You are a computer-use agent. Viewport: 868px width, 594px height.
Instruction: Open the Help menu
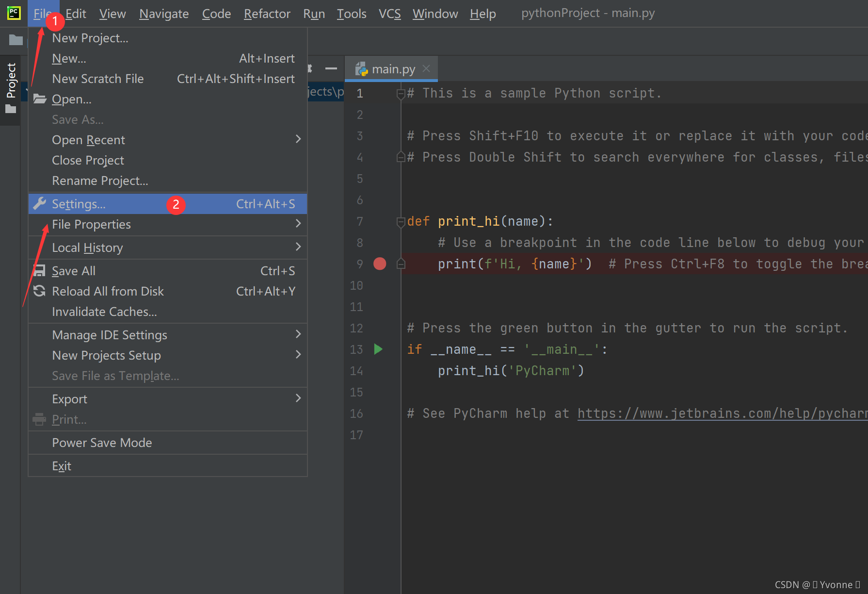pyautogui.click(x=483, y=14)
